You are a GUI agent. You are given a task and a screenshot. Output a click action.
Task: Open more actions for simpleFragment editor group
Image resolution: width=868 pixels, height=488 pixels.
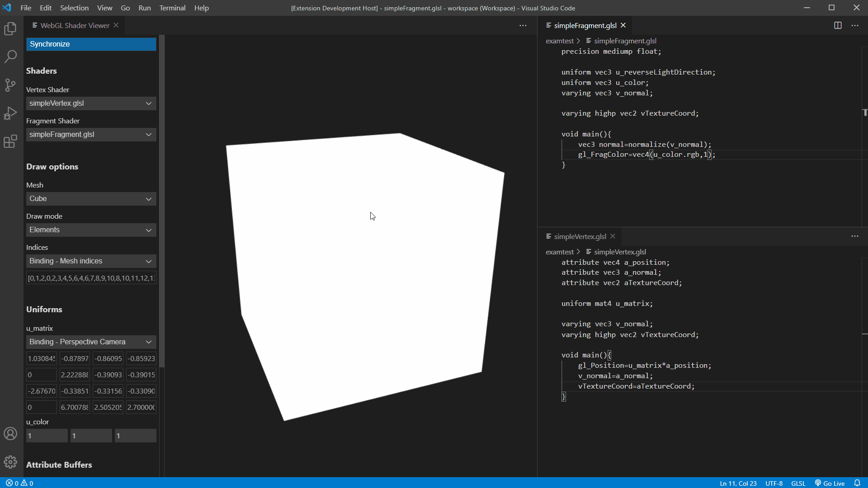(855, 25)
